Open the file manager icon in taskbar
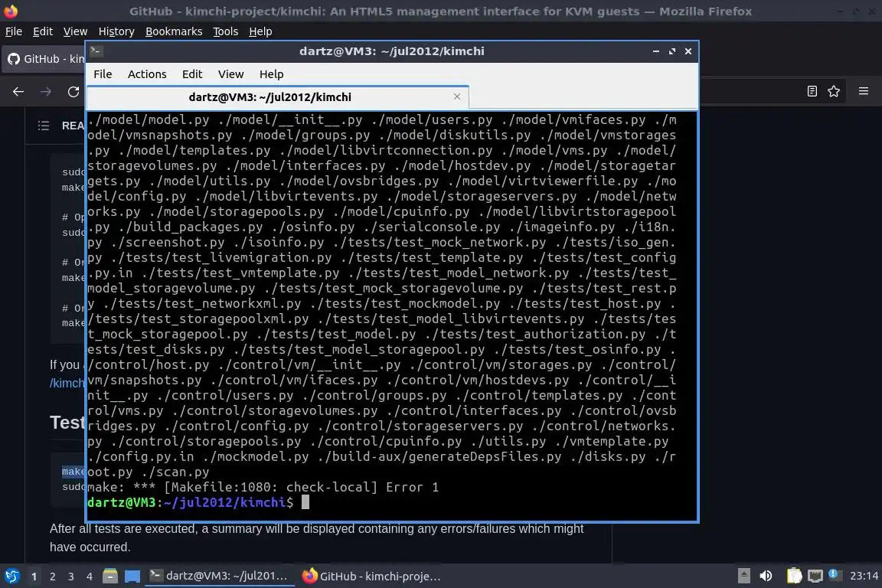The height and width of the screenshot is (588, 882). click(x=110, y=577)
